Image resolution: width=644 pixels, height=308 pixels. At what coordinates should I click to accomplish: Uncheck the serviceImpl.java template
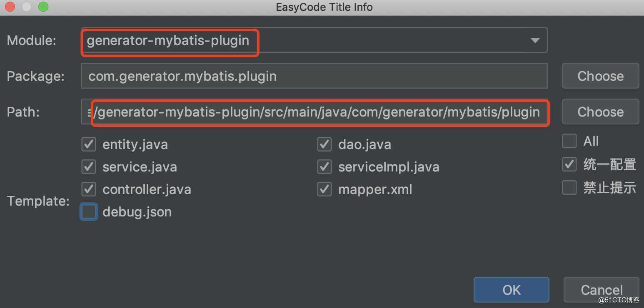pyautogui.click(x=324, y=167)
